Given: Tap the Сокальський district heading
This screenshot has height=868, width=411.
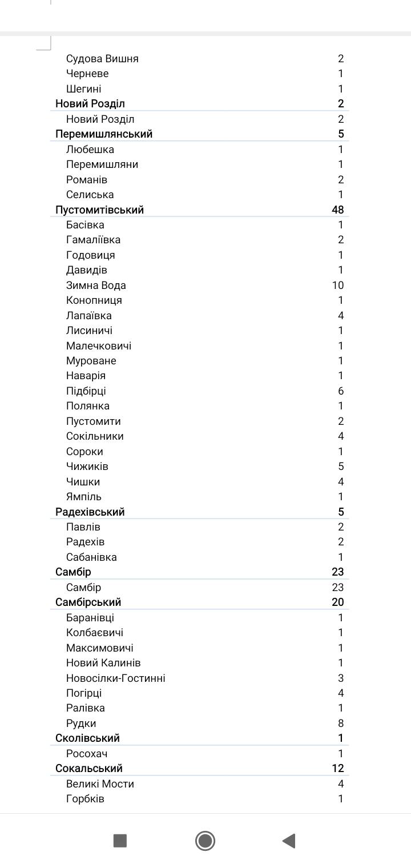Looking at the screenshot, I should pos(88,768).
